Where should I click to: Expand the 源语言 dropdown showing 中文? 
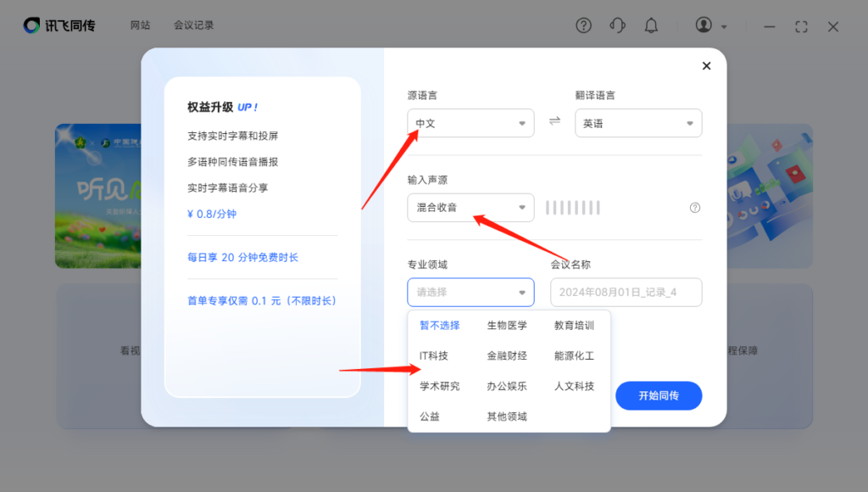pyautogui.click(x=470, y=123)
